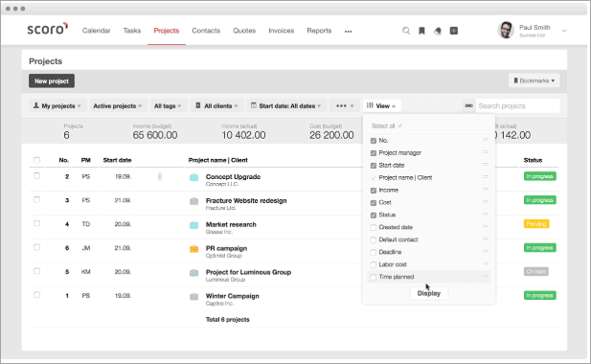Check the Default contact column checkbox
Viewport: 591px width, 364px height.
374,239
